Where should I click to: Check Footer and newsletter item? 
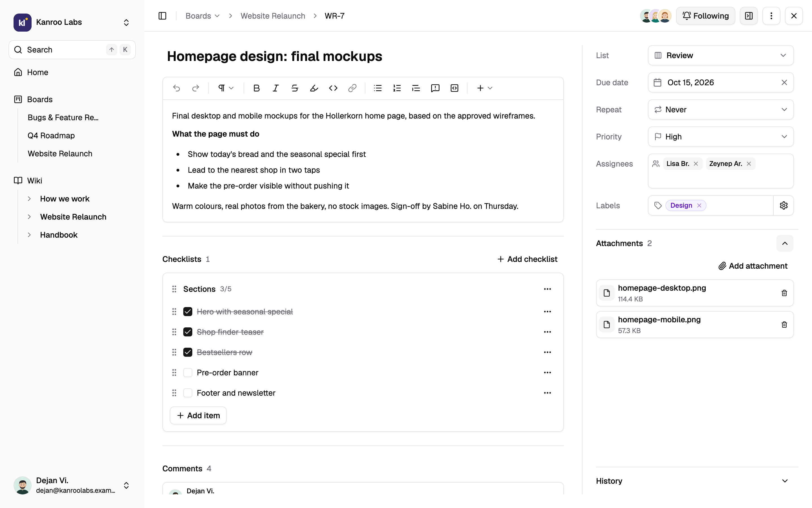click(187, 393)
